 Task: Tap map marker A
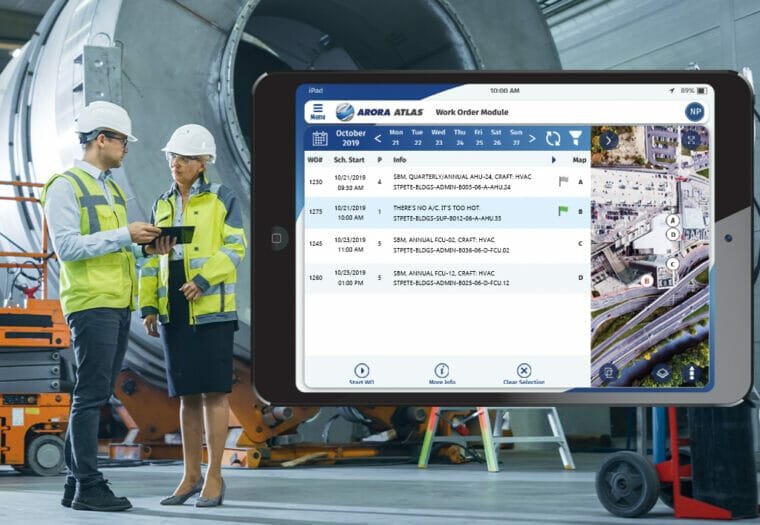pos(672,221)
